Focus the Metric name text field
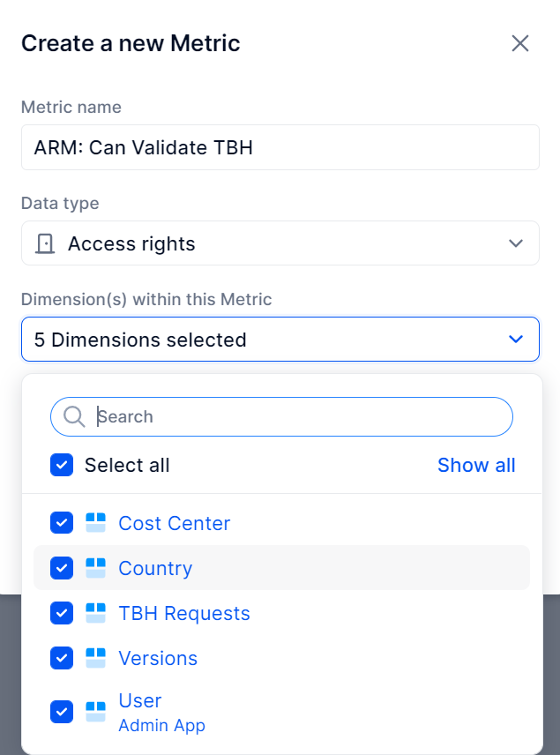Image resolution: width=560 pixels, height=755 pixels. click(280, 147)
